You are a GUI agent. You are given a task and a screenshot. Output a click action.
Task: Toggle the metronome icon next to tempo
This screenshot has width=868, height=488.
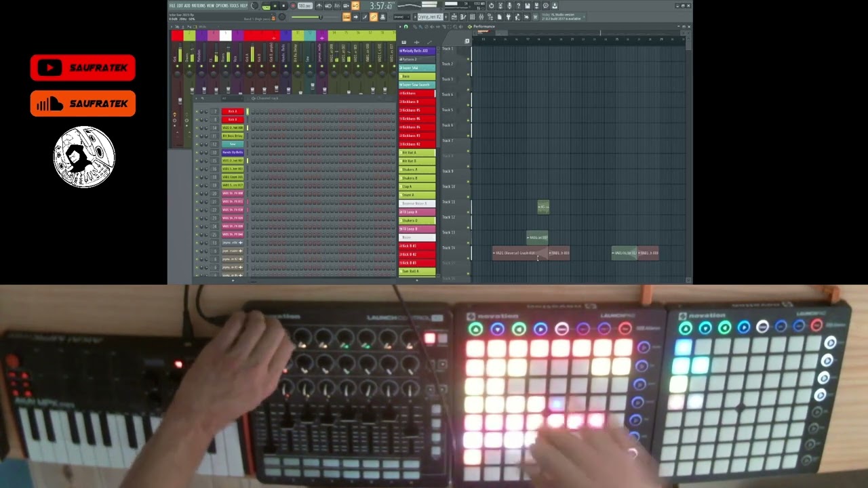pyautogui.click(x=319, y=6)
